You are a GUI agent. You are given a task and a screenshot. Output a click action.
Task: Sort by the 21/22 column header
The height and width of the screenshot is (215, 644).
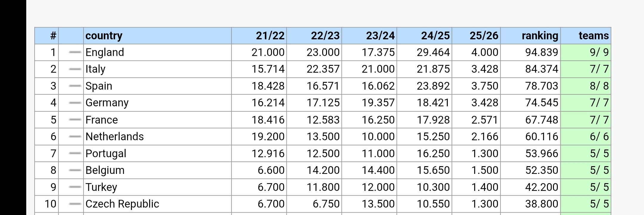tap(270, 36)
